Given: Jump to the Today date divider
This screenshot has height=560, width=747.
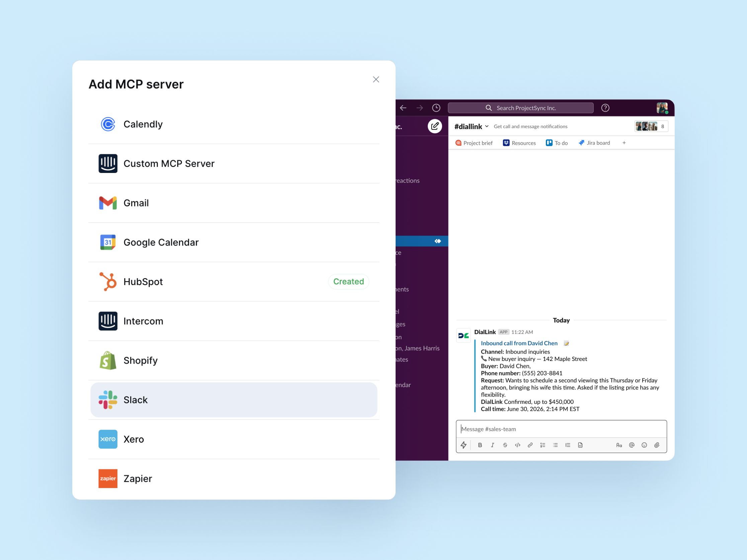Looking at the screenshot, I should 561,320.
